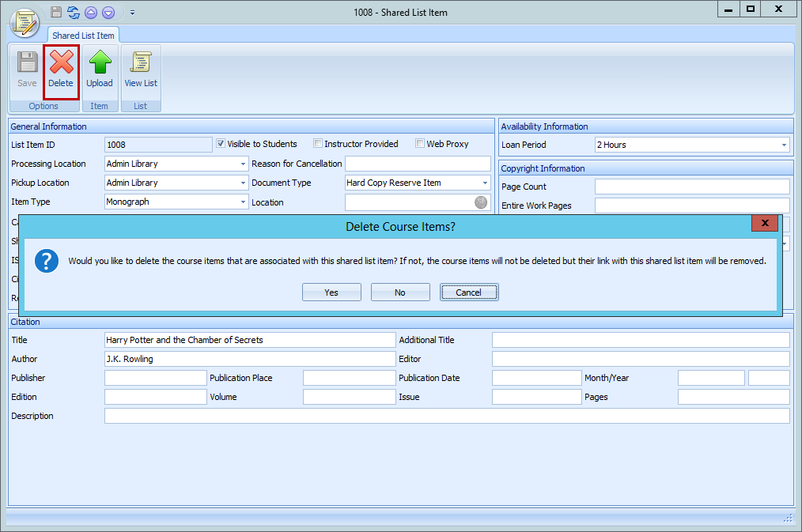Click inside the Title field with Harry Potter
Screen dimensions: 802x532
click(x=250, y=340)
